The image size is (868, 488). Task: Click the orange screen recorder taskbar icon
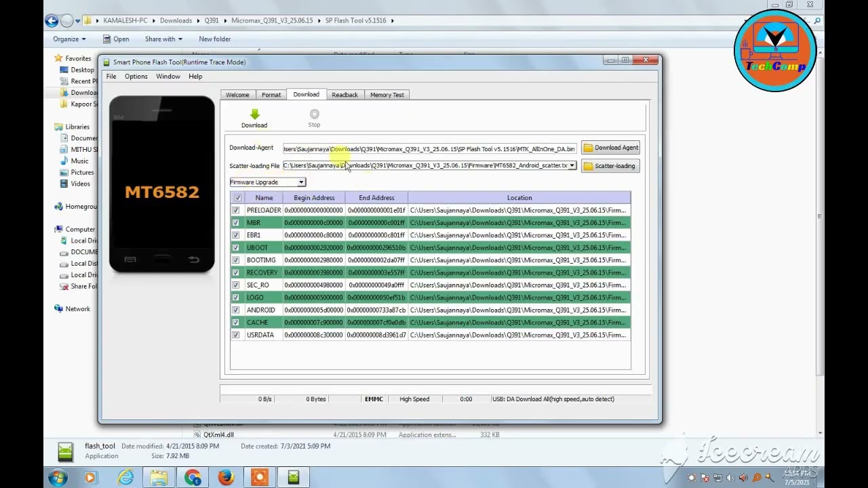click(x=259, y=478)
